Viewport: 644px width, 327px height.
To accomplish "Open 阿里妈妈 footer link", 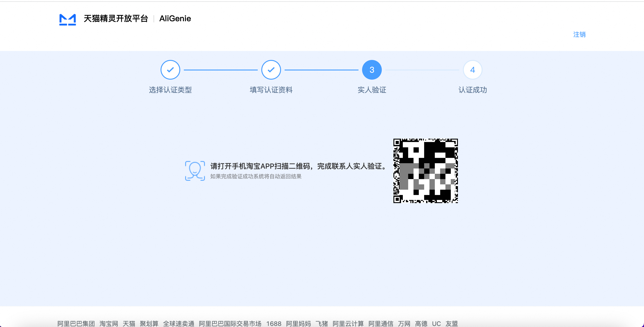I will [298, 323].
